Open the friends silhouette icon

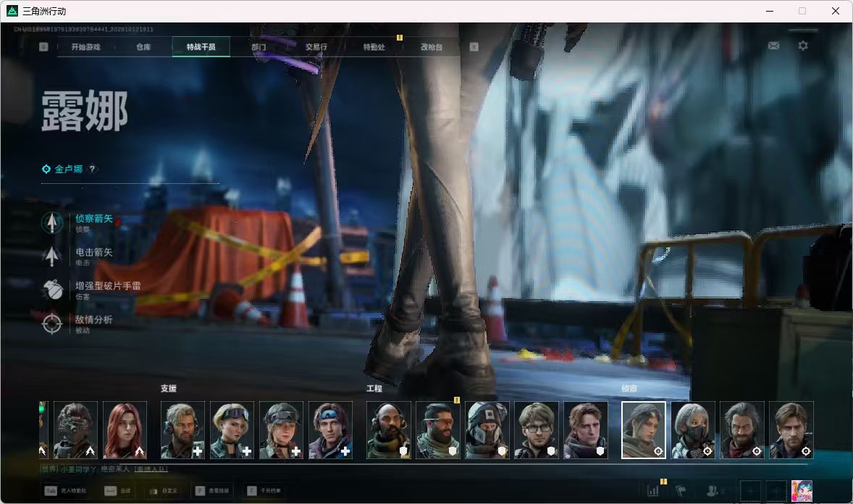[712, 491]
